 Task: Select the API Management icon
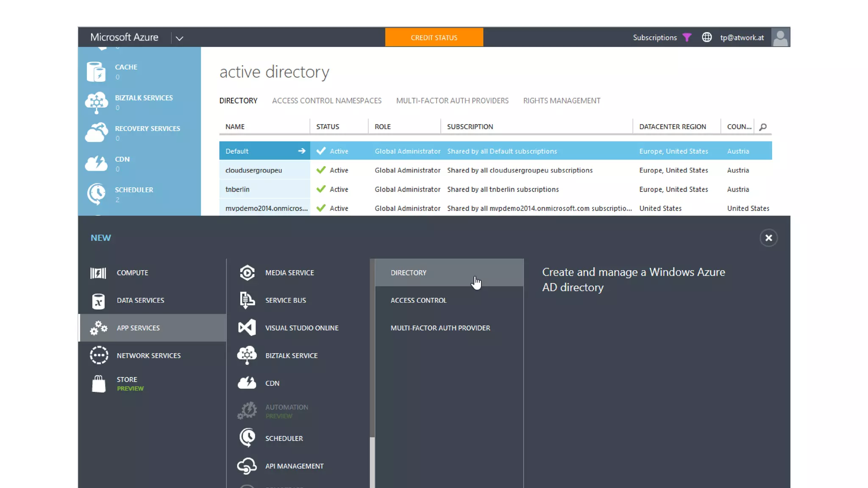[247, 466]
